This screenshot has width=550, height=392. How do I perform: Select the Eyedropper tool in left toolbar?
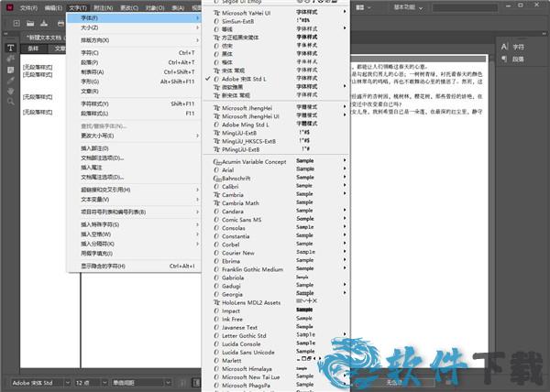(10, 81)
